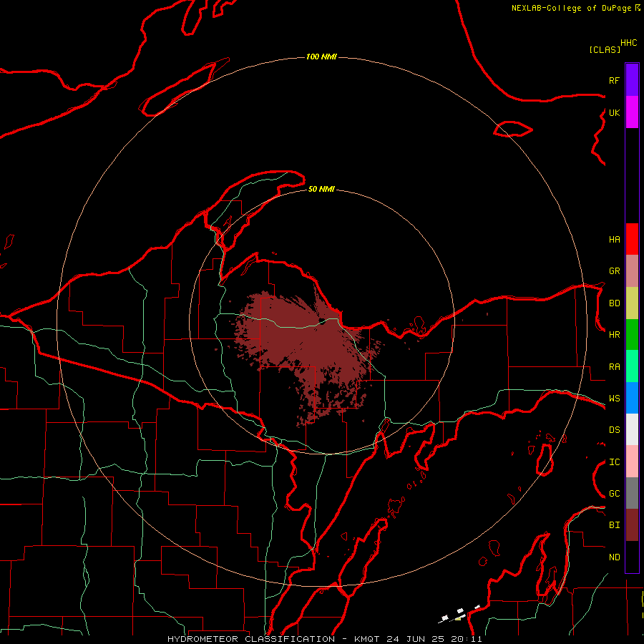
Task: Click the BI dark red legend swatch
Action: tap(632, 525)
